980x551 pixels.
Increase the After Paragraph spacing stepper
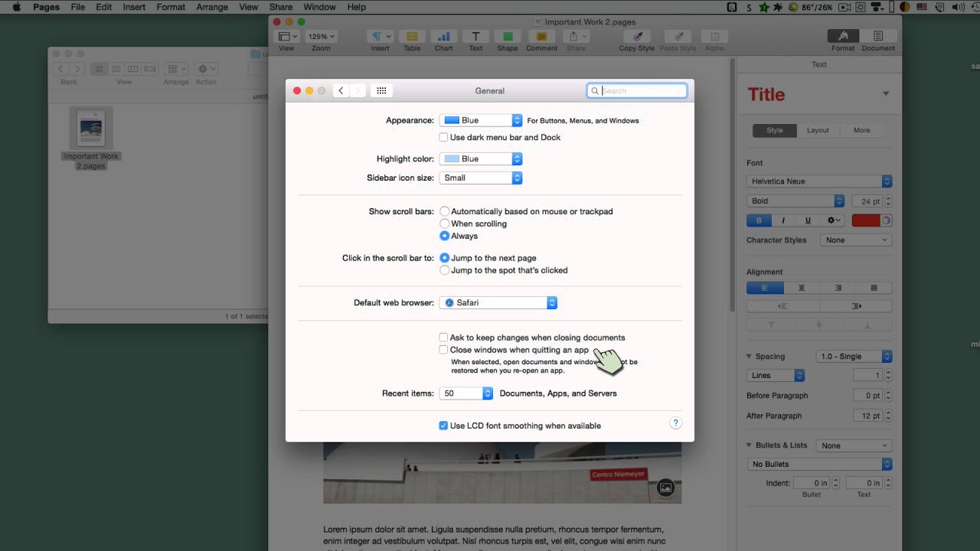tap(888, 413)
